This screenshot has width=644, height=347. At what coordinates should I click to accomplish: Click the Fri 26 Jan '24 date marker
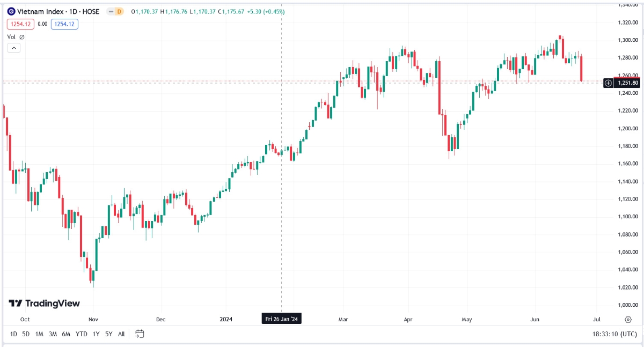pyautogui.click(x=281, y=319)
